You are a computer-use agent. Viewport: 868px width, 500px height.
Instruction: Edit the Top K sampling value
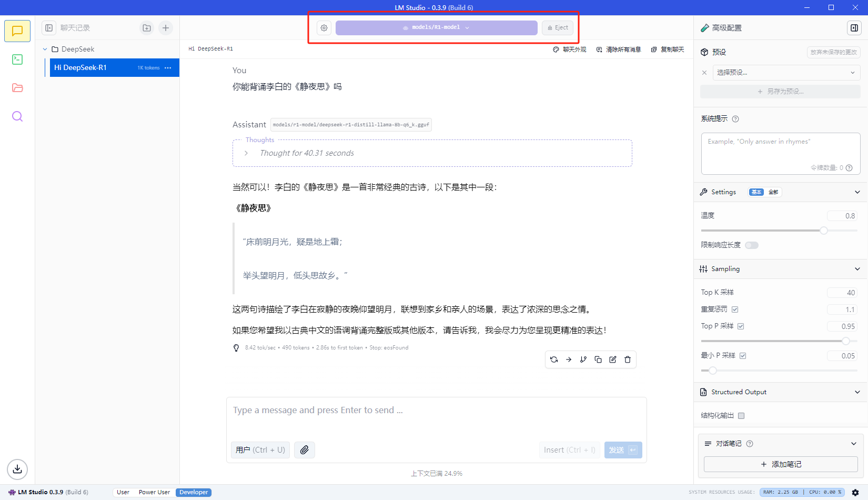(842, 293)
